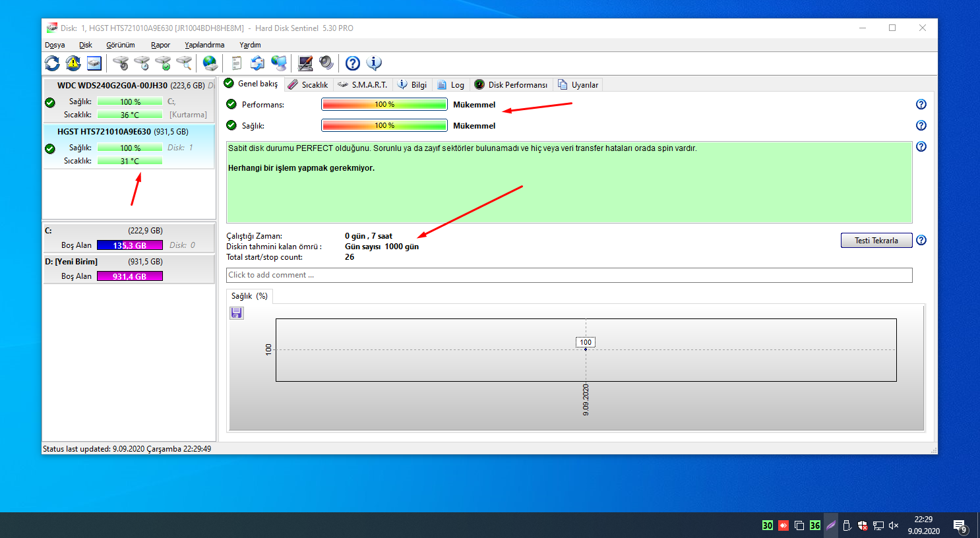Click the blue-framed disk drive toolbar icon
This screenshot has height=538, width=980.
coord(94,63)
